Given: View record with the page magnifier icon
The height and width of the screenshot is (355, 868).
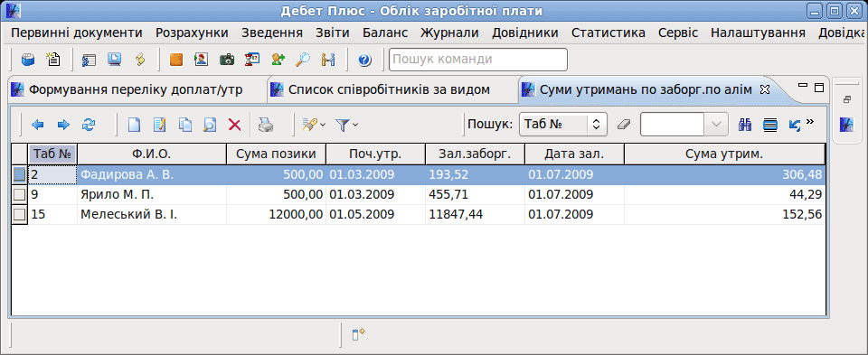Looking at the screenshot, I should 210,125.
